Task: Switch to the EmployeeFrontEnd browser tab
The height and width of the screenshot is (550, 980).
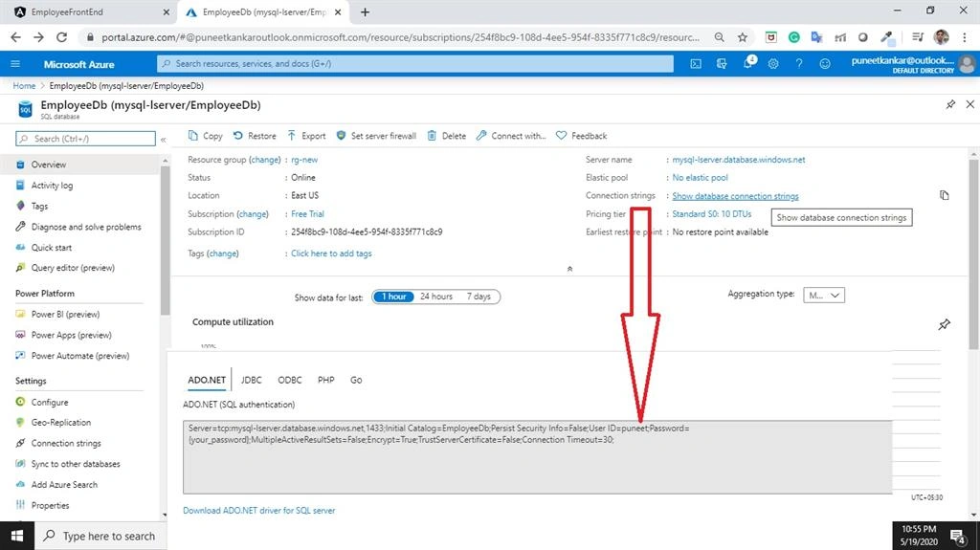Action: [89, 11]
